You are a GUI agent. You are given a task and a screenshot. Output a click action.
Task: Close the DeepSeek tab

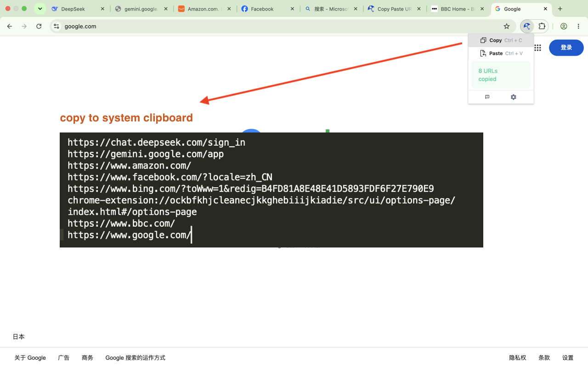(102, 9)
